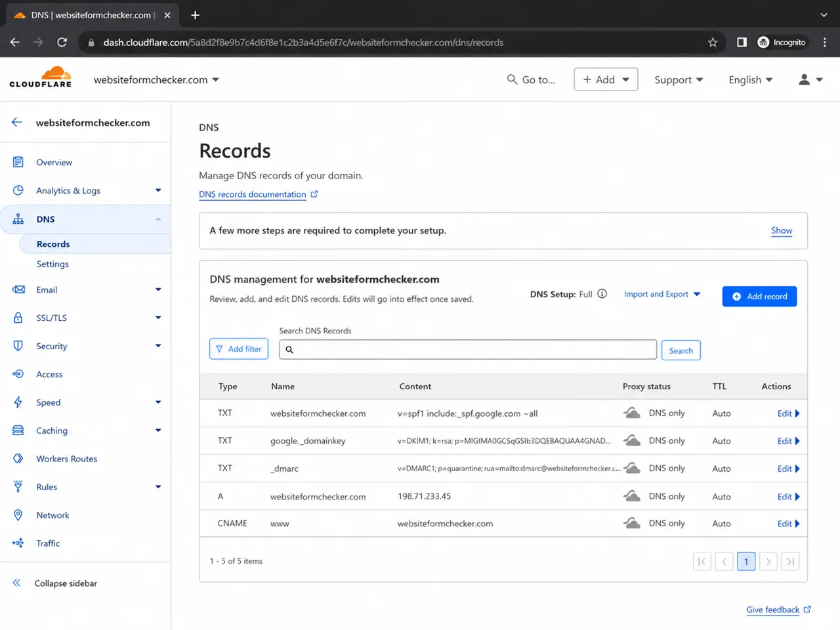Image resolution: width=840 pixels, height=630 pixels.
Task: Reload the page with the refresh icon
Action: [62, 42]
